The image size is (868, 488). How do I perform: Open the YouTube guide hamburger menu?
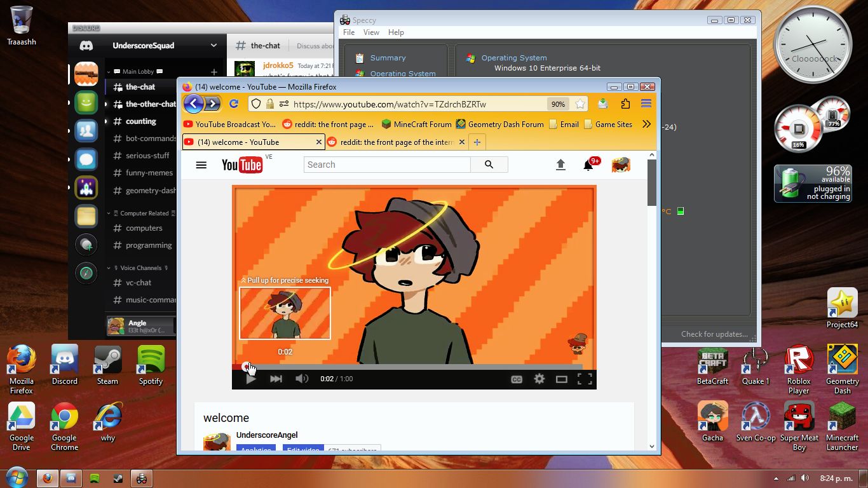click(201, 165)
